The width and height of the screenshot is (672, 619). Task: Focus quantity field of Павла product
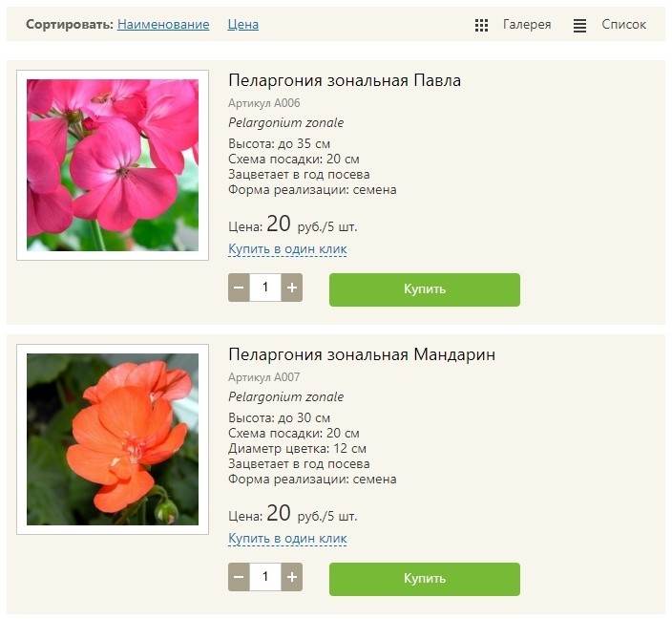click(x=265, y=288)
